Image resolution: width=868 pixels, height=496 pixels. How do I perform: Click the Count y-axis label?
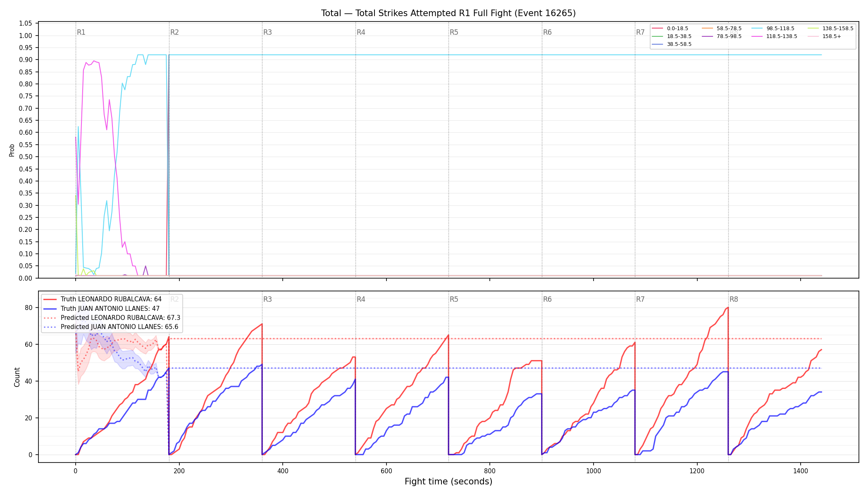(x=17, y=377)
